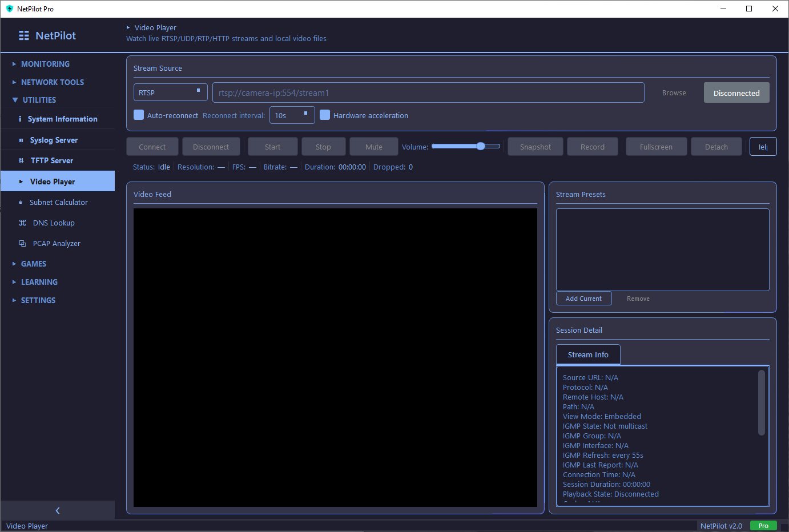The width and height of the screenshot is (789, 532).
Task: Expand the SETTINGS menu group
Action: (38, 300)
